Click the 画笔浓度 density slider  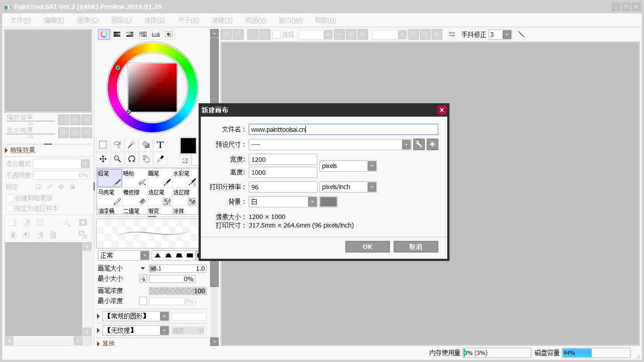(178, 290)
